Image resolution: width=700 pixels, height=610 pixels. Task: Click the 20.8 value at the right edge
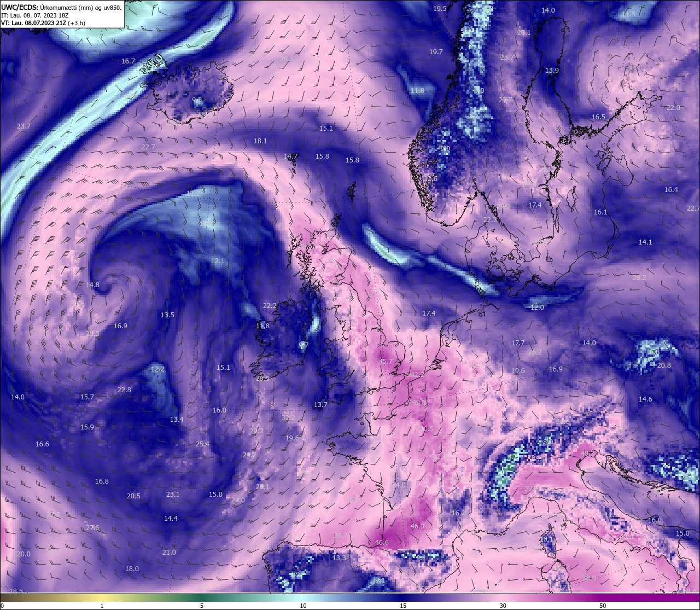664,365
